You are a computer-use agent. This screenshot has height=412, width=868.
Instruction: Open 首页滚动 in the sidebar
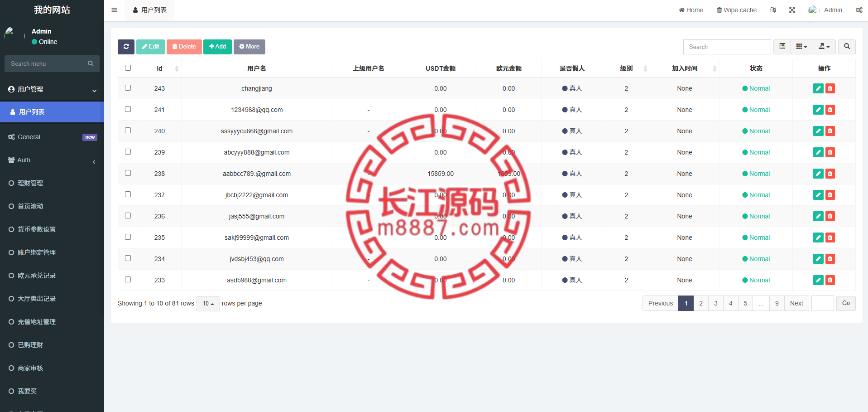tap(52, 206)
